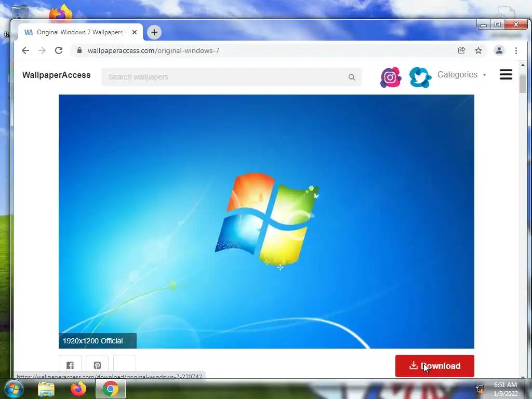
Task: Maximize the Chrome window
Action: coord(497,24)
